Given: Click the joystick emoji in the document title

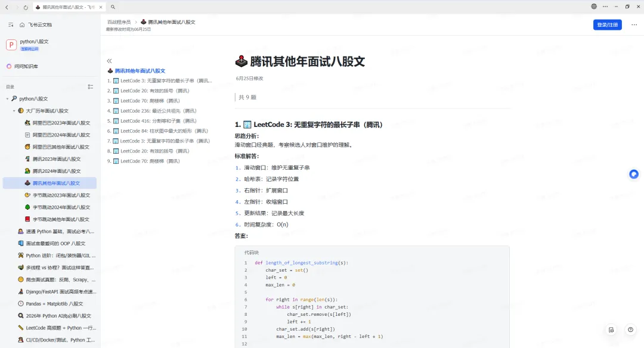Looking at the screenshot, I should [x=241, y=61].
